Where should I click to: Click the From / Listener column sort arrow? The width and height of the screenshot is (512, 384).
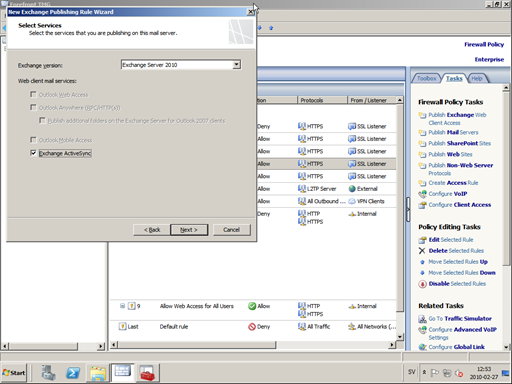(399, 100)
